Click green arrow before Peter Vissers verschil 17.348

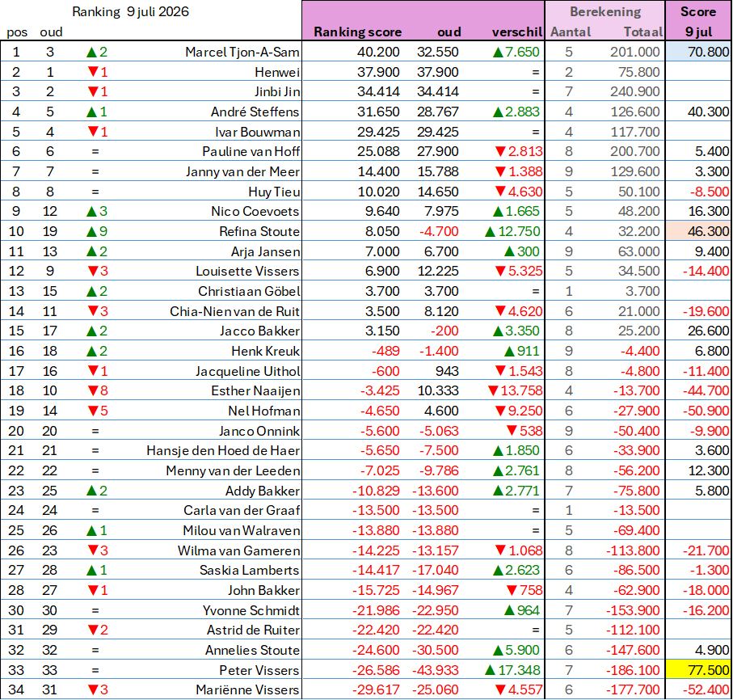coord(490,670)
